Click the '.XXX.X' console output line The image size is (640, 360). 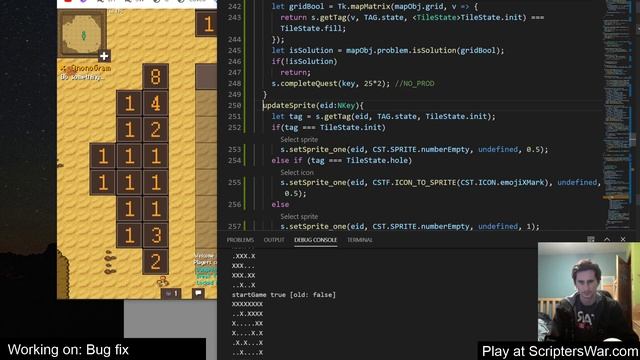(243, 256)
